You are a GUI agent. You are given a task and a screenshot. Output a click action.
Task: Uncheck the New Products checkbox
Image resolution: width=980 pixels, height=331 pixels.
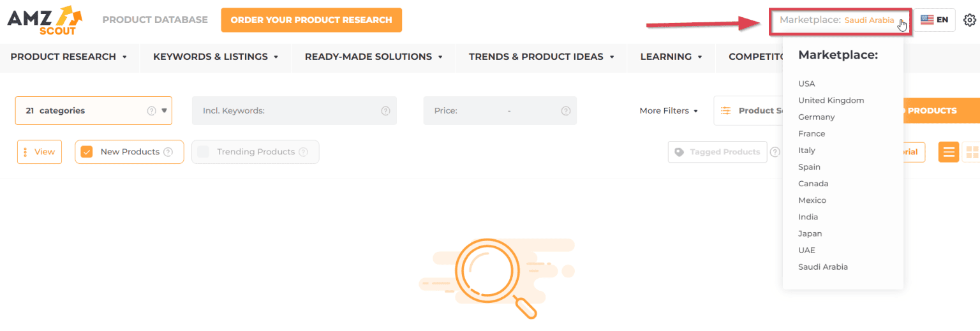pyautogui.click(x=87, y=152)
